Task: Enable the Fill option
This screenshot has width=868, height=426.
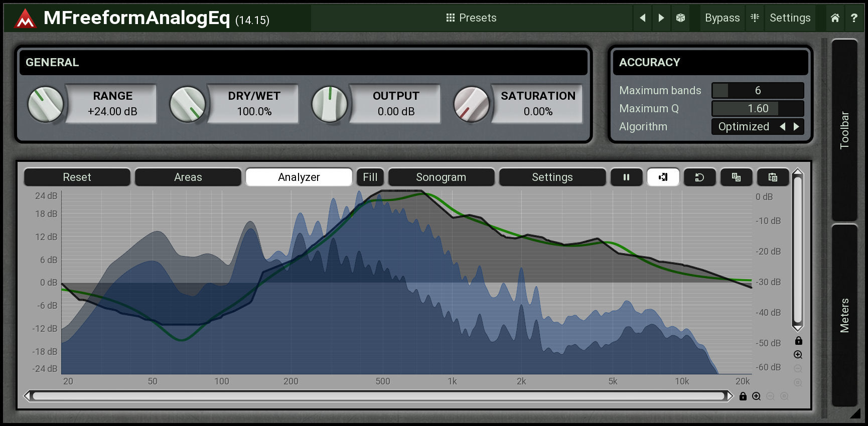Action: pyautogui.click(x=370, y=177)
